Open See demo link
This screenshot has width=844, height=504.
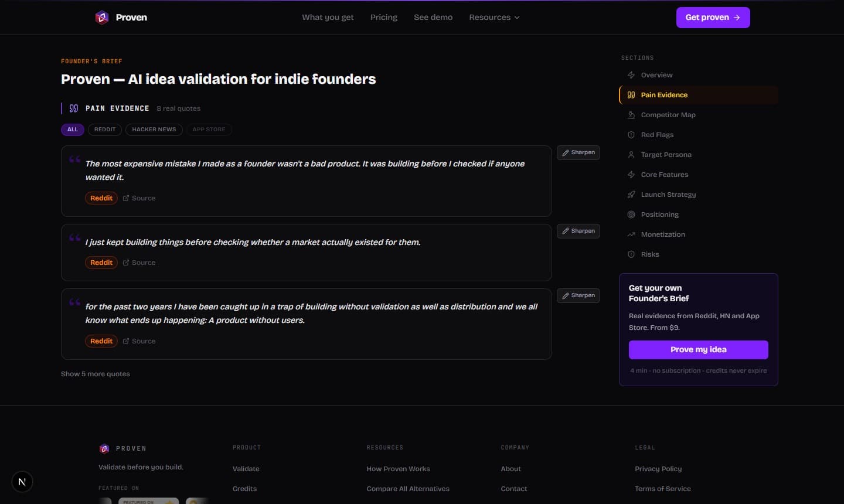point(433,18)
